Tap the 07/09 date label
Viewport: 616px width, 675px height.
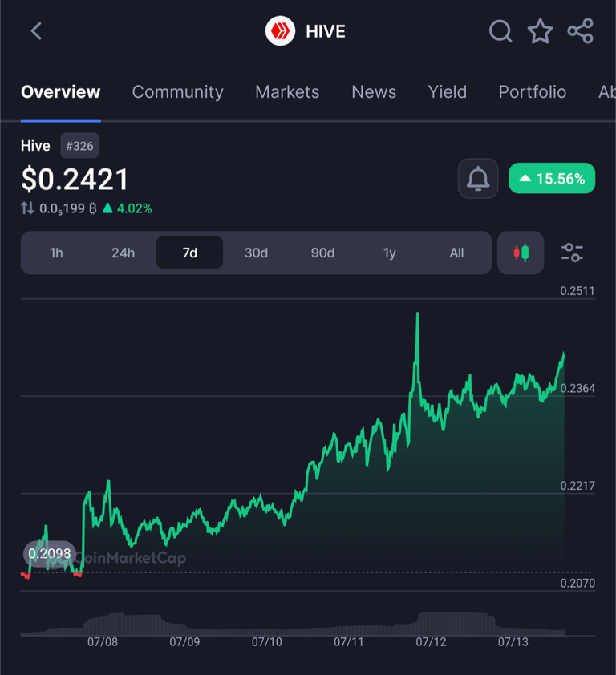pyautogui.click(x=184, y=642)
